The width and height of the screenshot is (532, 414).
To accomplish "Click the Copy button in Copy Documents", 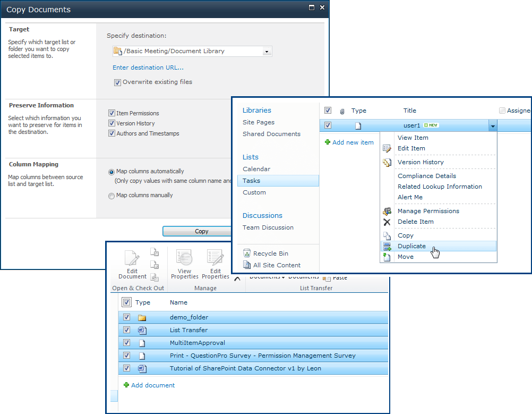I will click(198, 231).
